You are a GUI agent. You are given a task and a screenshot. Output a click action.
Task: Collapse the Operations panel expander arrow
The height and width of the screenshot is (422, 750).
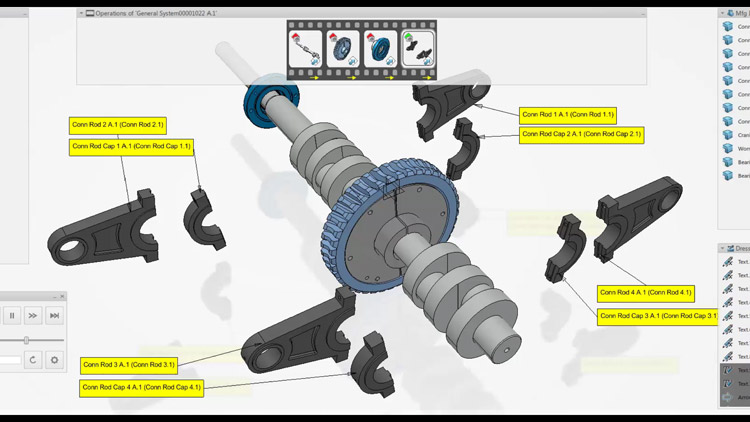pyautogui.click(x=81, y=14)
